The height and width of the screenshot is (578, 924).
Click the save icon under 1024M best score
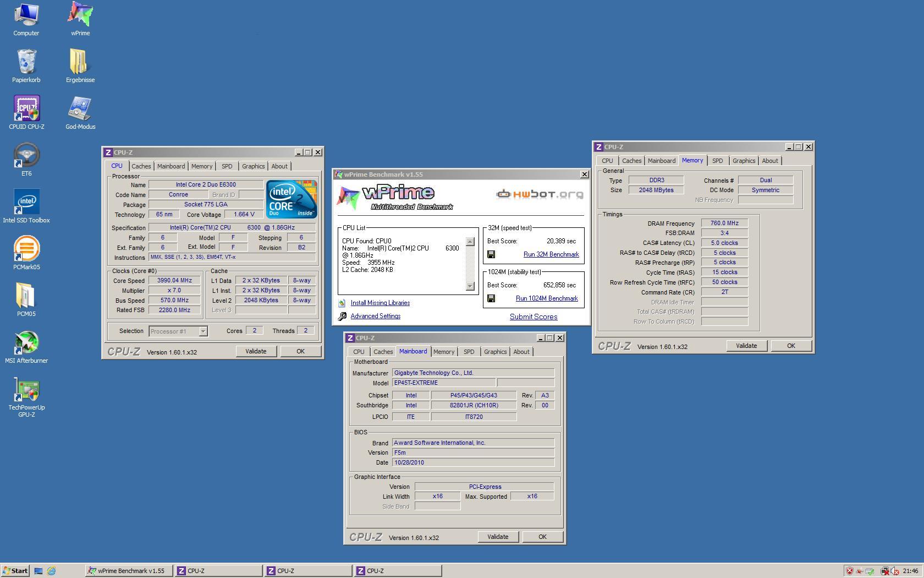tap(491, 298)
